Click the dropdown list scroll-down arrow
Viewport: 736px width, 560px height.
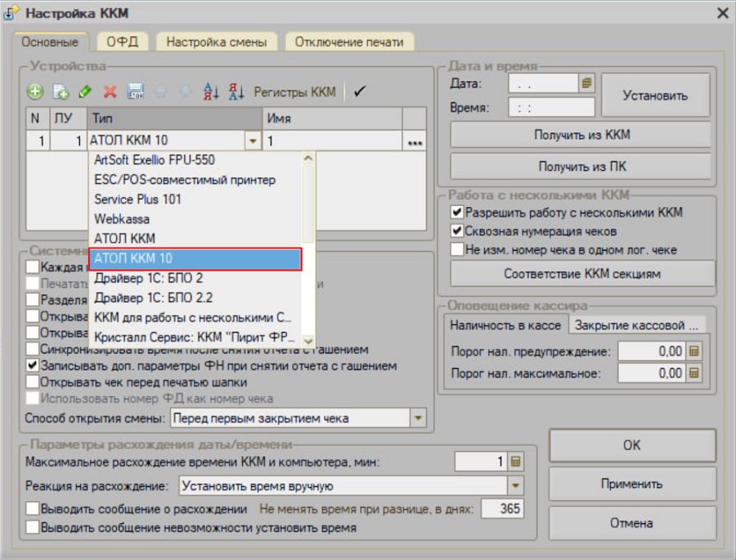(308, 341)
